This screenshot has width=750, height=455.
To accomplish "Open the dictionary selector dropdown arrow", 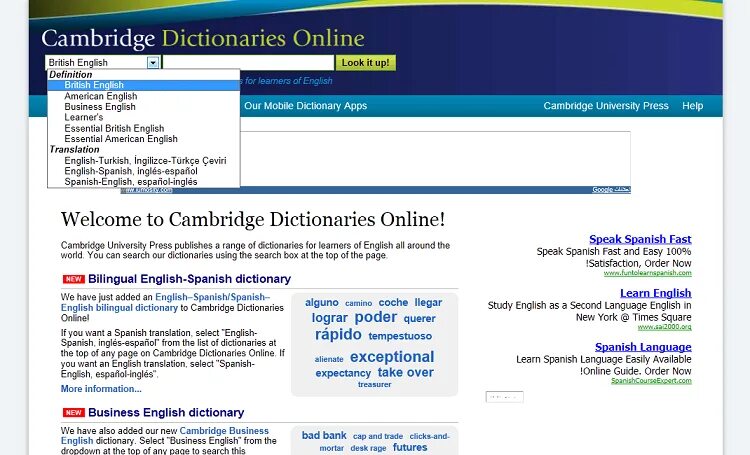I will [x=153, y=63].
